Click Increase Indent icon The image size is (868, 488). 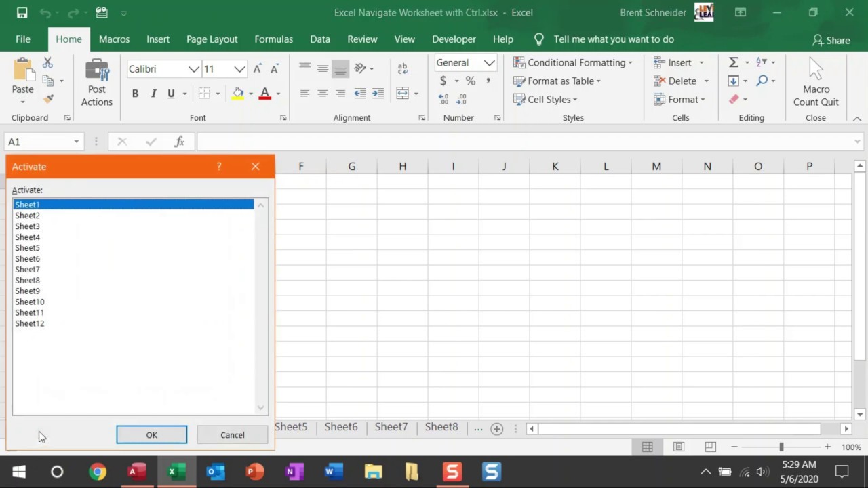pos(378,94)
